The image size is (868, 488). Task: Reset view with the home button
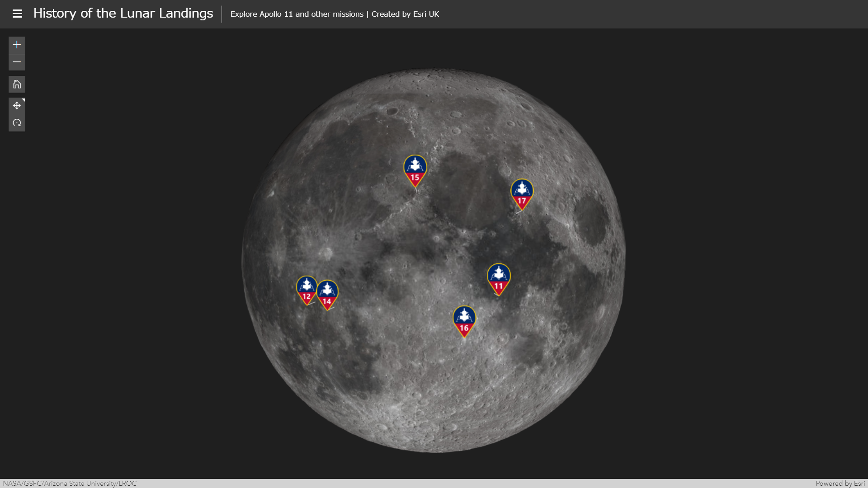(17, 84)
